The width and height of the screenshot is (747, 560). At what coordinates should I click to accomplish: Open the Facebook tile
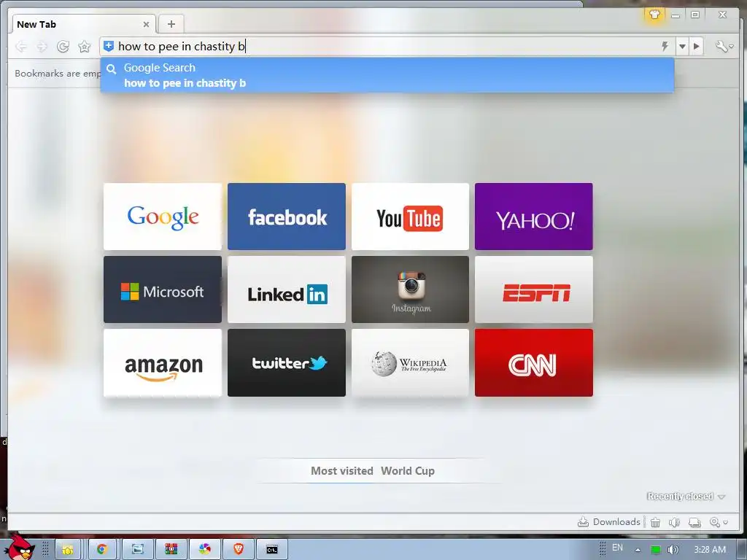pyautogui.click(x=286, y=216)
